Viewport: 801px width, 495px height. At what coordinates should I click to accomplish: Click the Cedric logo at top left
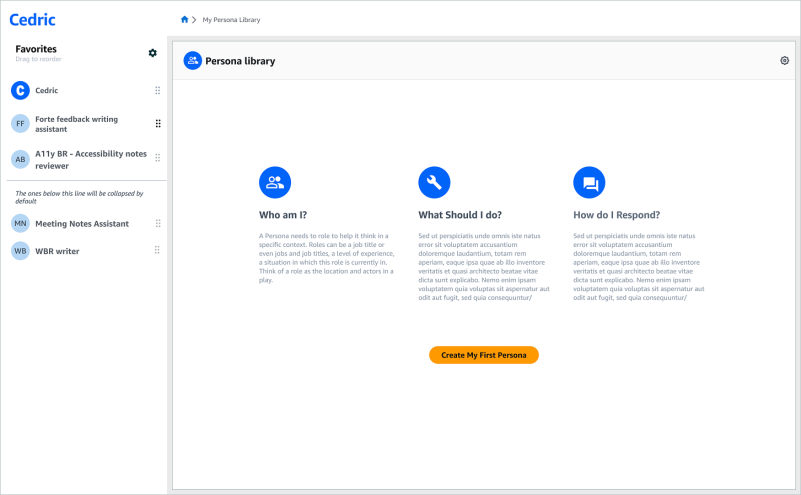pos(33,19)
